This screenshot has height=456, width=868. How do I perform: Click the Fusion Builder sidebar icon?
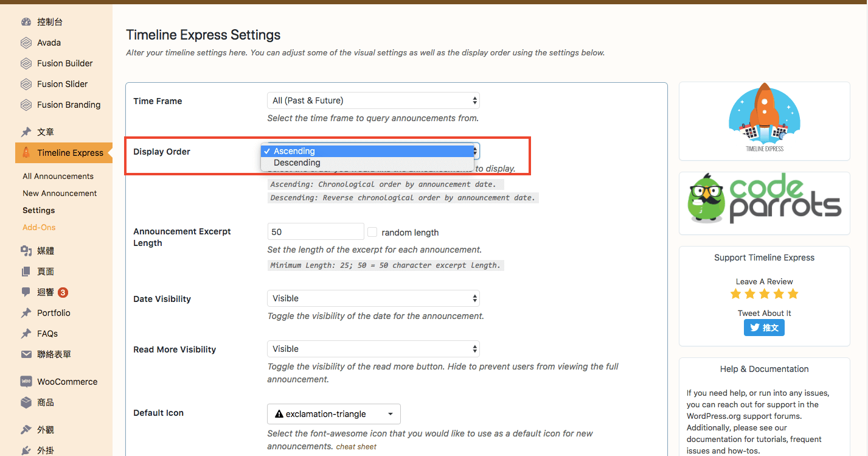[x=26, y=63]
